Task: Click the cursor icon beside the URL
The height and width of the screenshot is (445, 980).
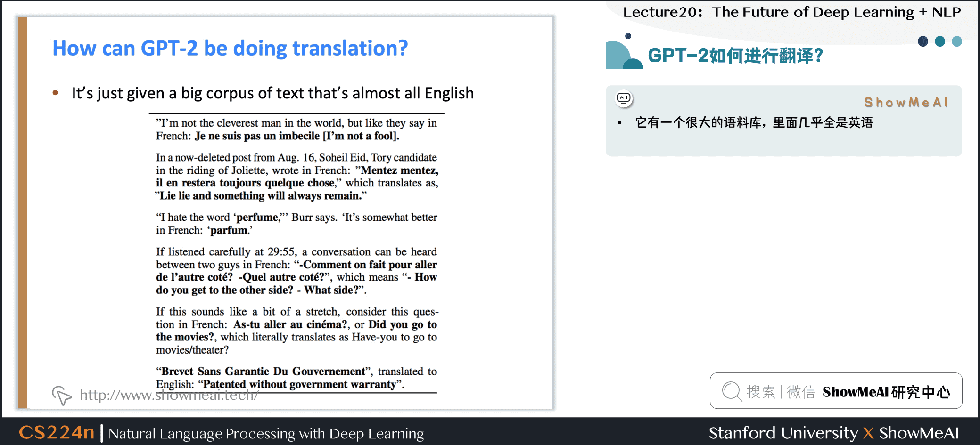Action: point(62,395)
